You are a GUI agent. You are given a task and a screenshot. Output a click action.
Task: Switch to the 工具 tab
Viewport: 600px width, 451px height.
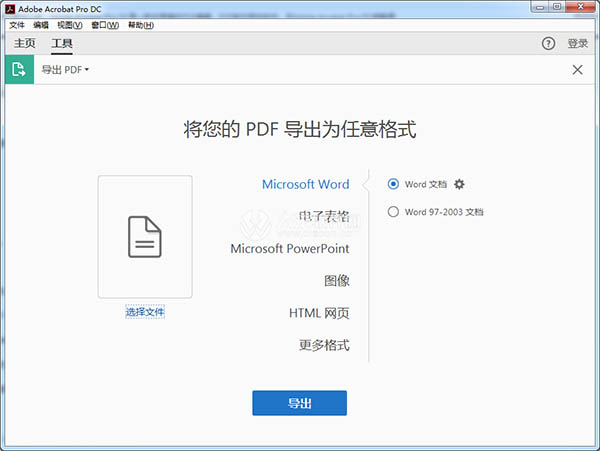pyautogui.click(x=62, y=43)
